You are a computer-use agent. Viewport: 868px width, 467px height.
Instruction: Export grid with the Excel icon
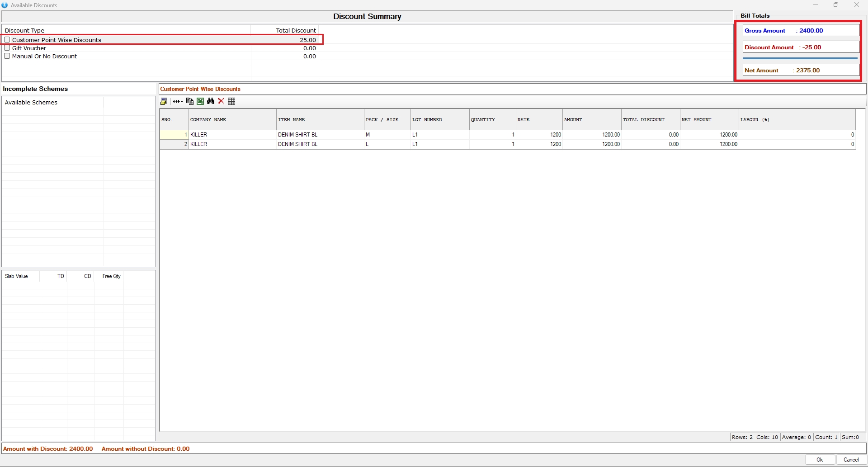pos(200,101)
